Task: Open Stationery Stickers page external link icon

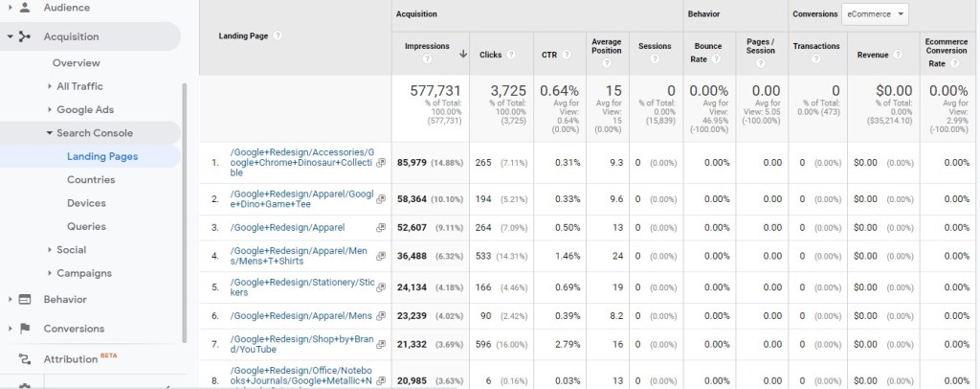Action: (x=381, y=287)
